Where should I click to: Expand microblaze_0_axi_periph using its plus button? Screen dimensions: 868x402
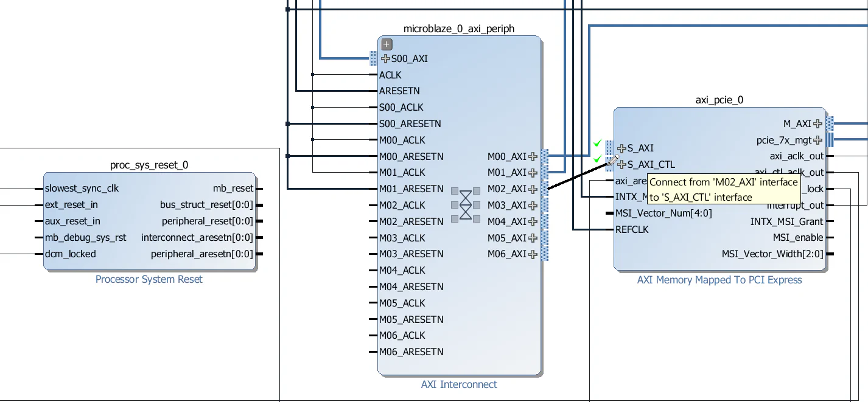pyautogui.click(x=385, y=44)
